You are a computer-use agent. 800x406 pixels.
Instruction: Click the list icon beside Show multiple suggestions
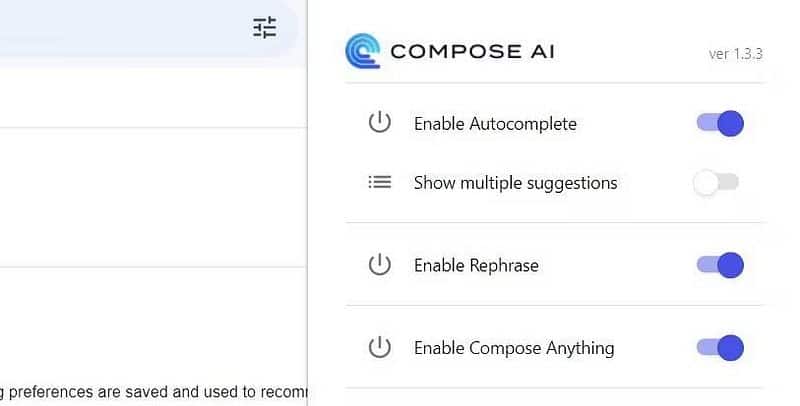coord(379,182)
